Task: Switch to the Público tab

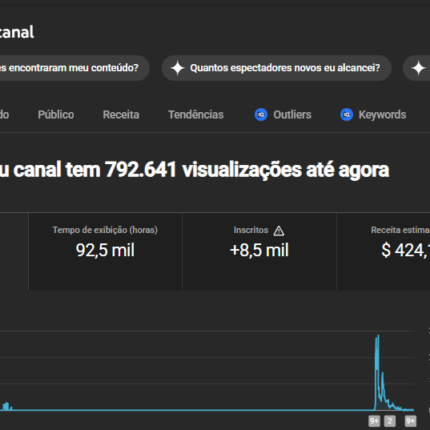Action: (x=56, y=115)
